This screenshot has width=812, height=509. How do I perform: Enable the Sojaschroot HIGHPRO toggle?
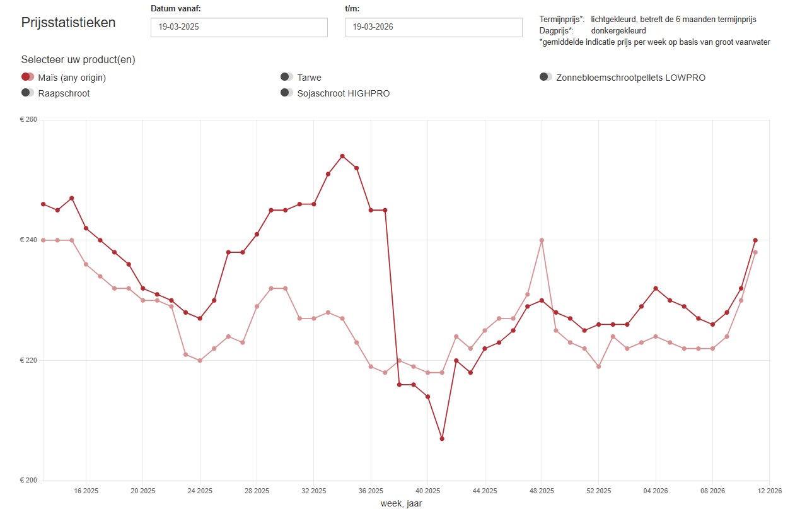pos(287,93)
